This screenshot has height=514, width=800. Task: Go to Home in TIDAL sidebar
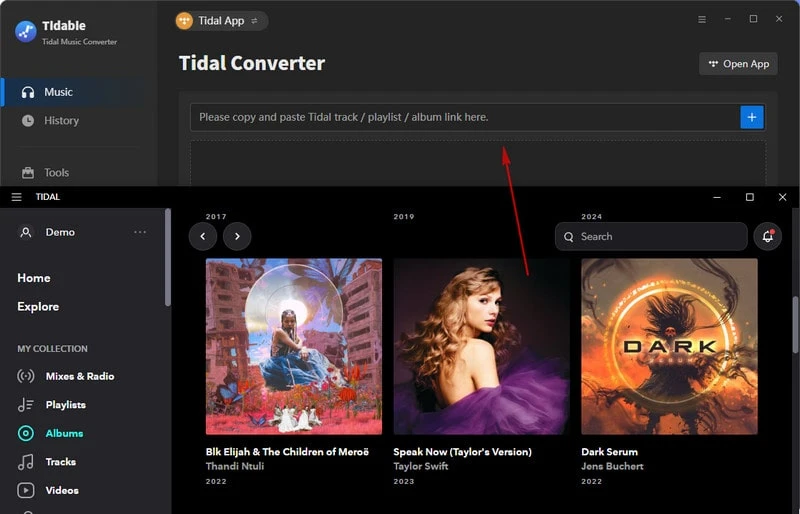tap(34, 278)
